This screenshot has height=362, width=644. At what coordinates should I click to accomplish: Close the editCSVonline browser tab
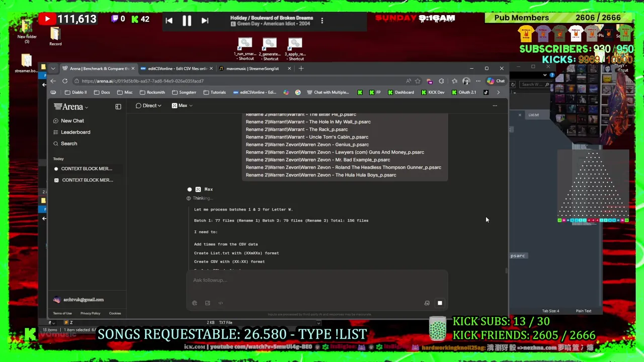click(211, 68)
